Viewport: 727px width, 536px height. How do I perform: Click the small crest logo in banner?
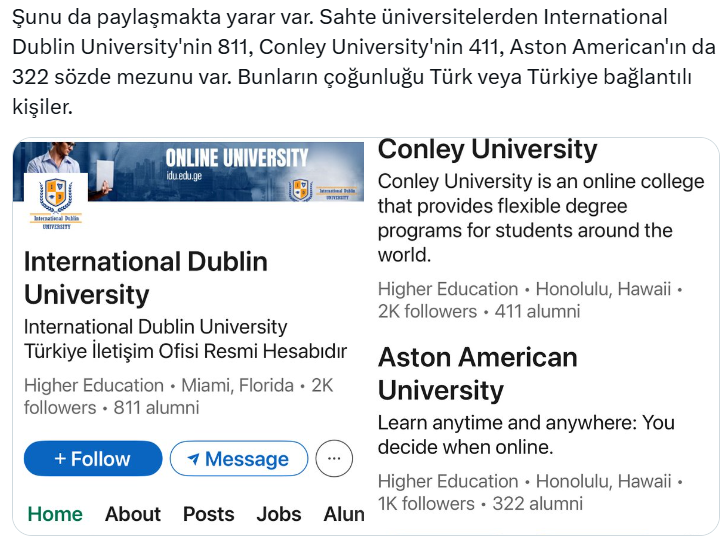pos(300,190)
